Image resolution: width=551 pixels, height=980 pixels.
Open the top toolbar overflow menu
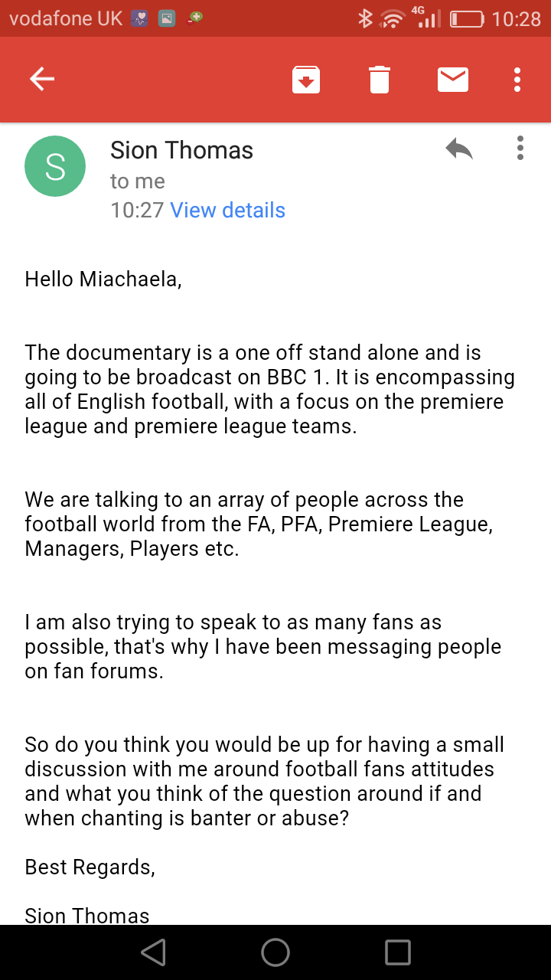[518, 80]
